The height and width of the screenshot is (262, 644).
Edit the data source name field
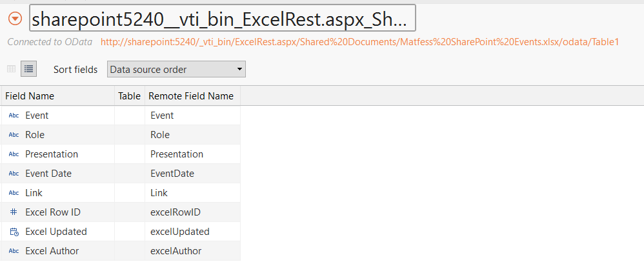pos(223,18)
